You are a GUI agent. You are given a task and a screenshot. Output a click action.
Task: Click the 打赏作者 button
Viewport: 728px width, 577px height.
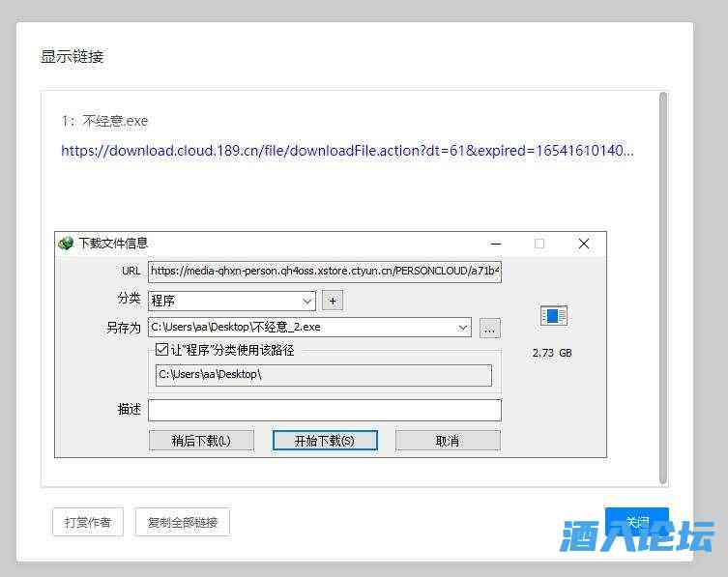(x=88, y=523)
